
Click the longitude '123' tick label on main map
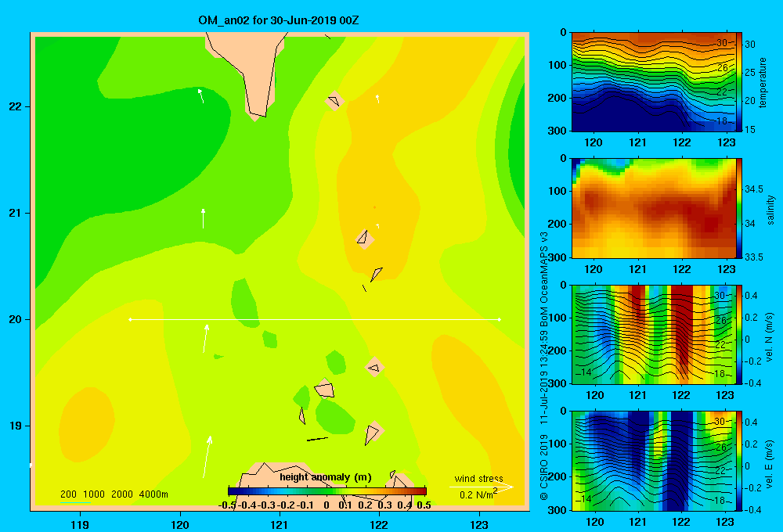coord(479,524)
